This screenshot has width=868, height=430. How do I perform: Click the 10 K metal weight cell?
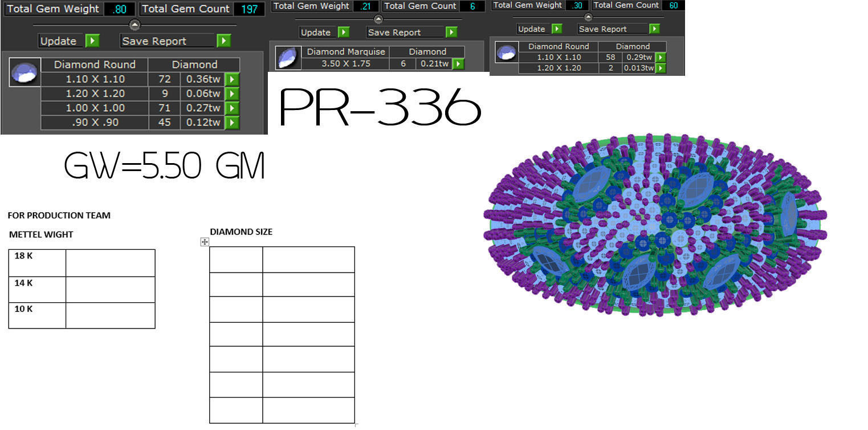[37, 315]
